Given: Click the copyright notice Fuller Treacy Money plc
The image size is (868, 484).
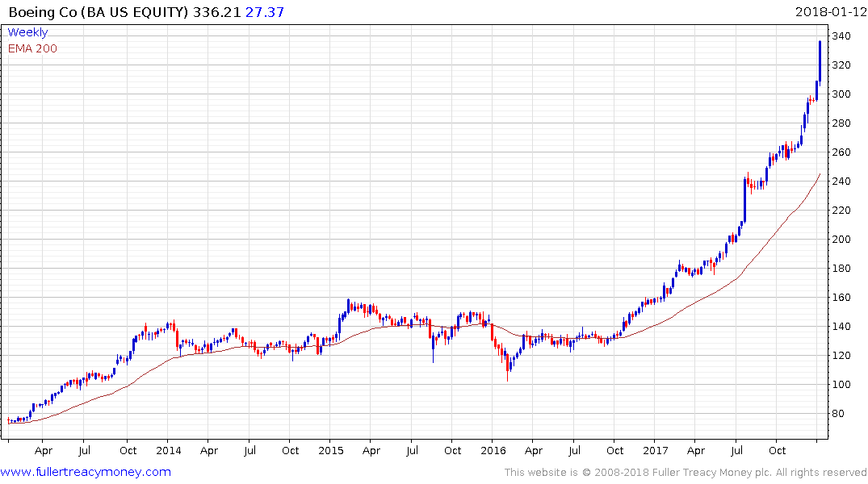Looking at the screenshot, I should tap(685, 473).
